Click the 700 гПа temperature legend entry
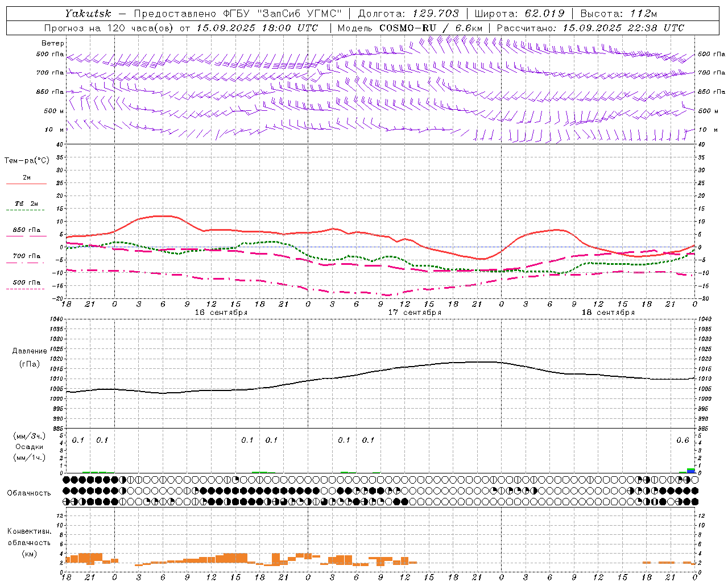This screenshot has height=582, width=728. coord(26,259)
